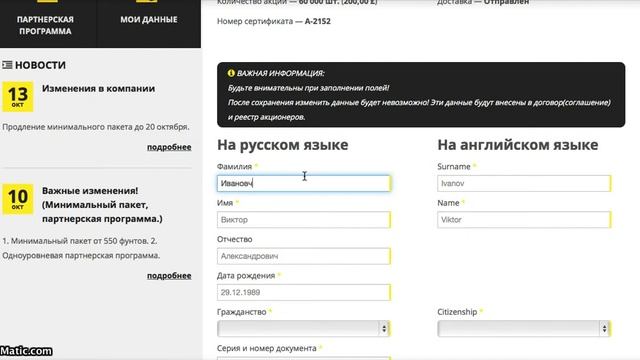This screenshot has width=640, height=360.
Task: Open the Гражданство dropdown
Action: [x=304, y=329]
